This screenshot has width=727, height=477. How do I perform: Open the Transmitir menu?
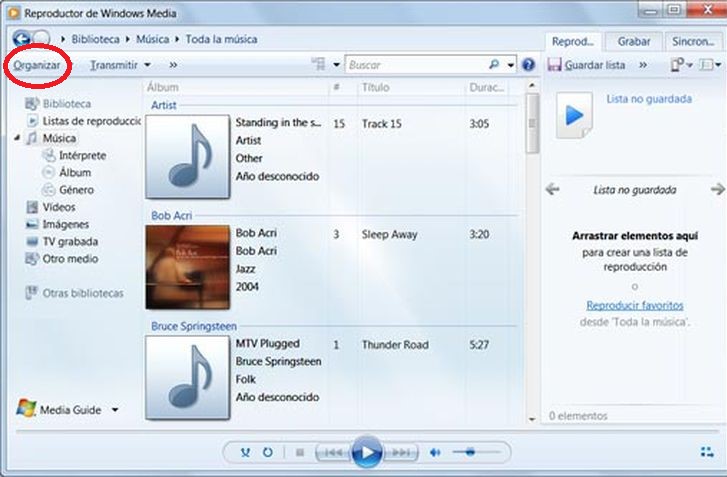pyautogui.click(x=114, y=65)
